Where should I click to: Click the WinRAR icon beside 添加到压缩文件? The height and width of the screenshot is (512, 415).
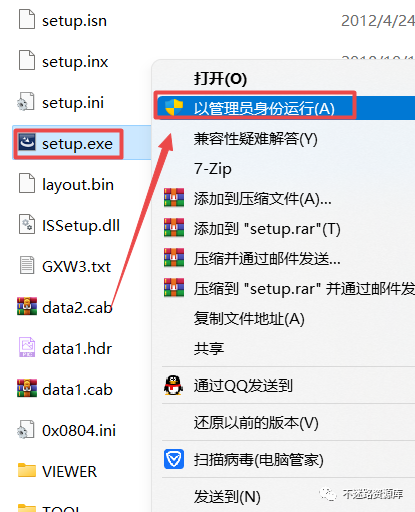click(174, 198)
